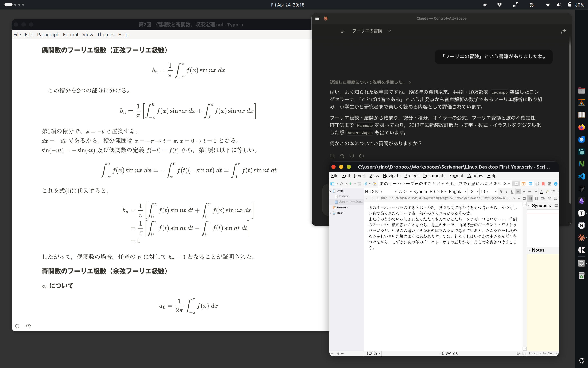Open the Scrivener Navigate menu
This screenshot has width=588, height=368.
(x=392, y=176)
